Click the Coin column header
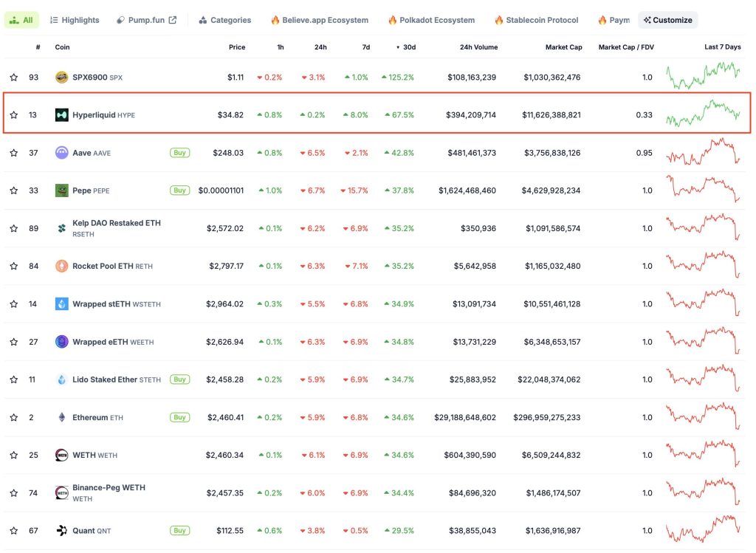The image size is (756, 553). (62, 47)
